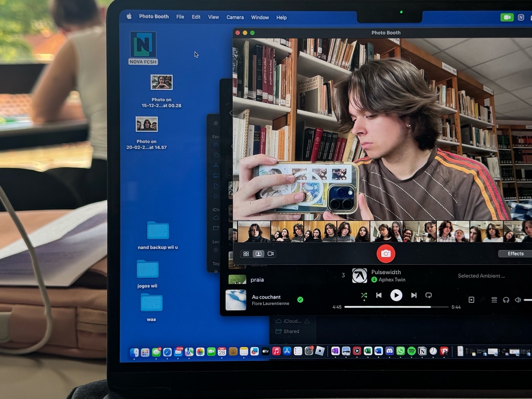Select the Photo on 15-12 desktop file
This screenshot has height=399, width=532.
coord(161,91)
